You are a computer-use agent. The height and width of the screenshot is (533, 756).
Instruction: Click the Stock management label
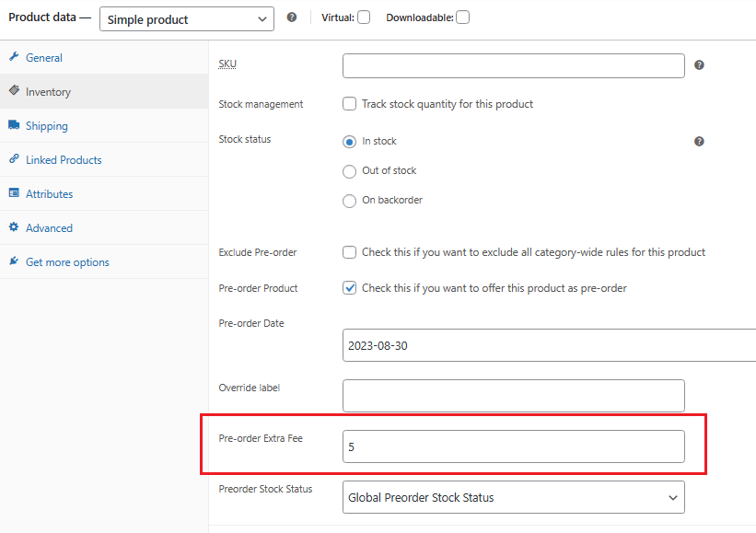tap(261, 104)
